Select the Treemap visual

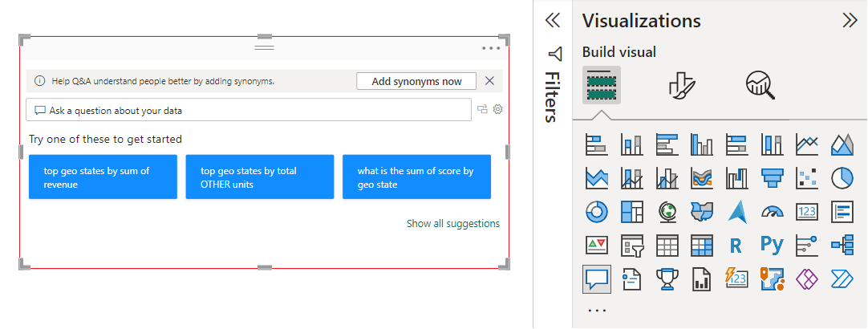pyautogui.click(x=631, y=212)
